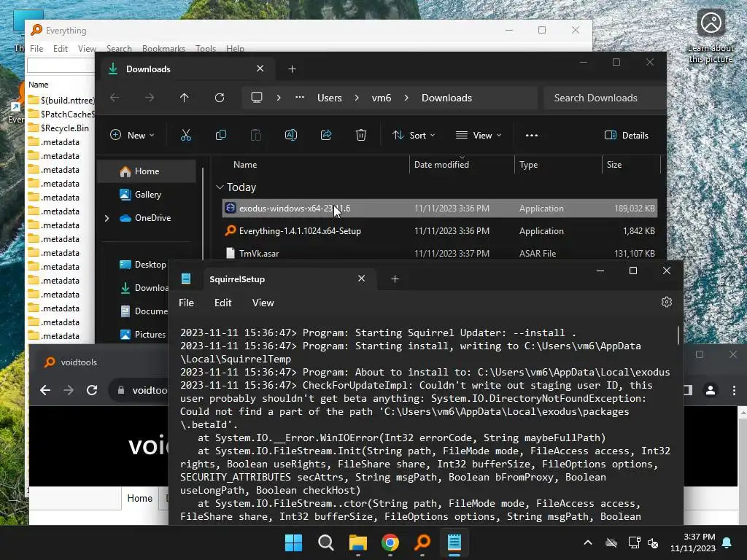Open the Chrome profile avatar icon

point(711,391)
